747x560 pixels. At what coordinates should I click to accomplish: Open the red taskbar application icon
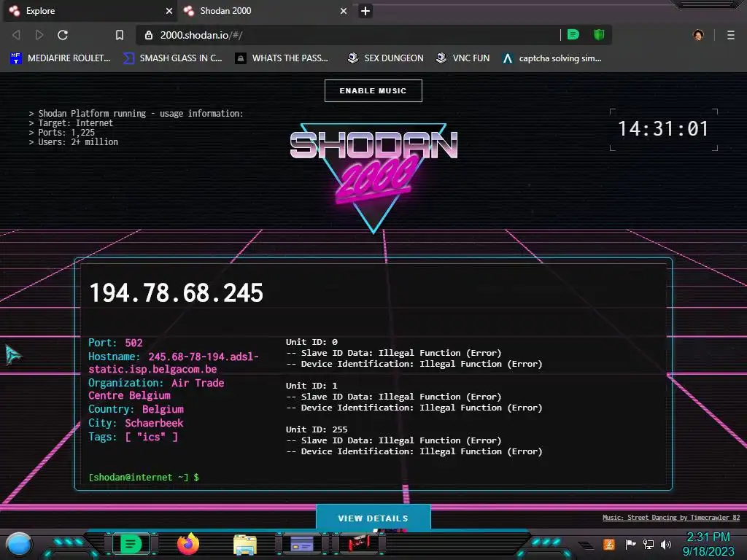click(359, 542)
